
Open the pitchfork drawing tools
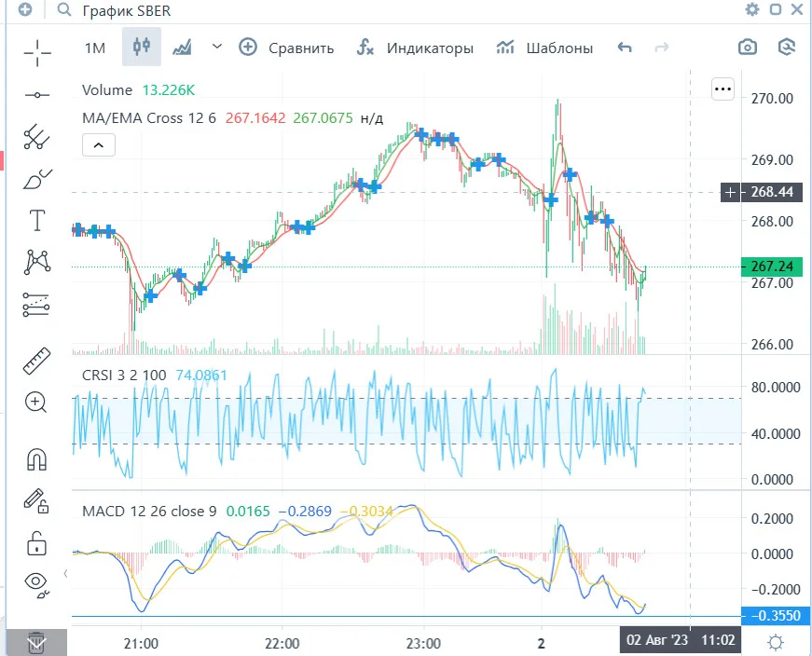[x=37, y=137]
